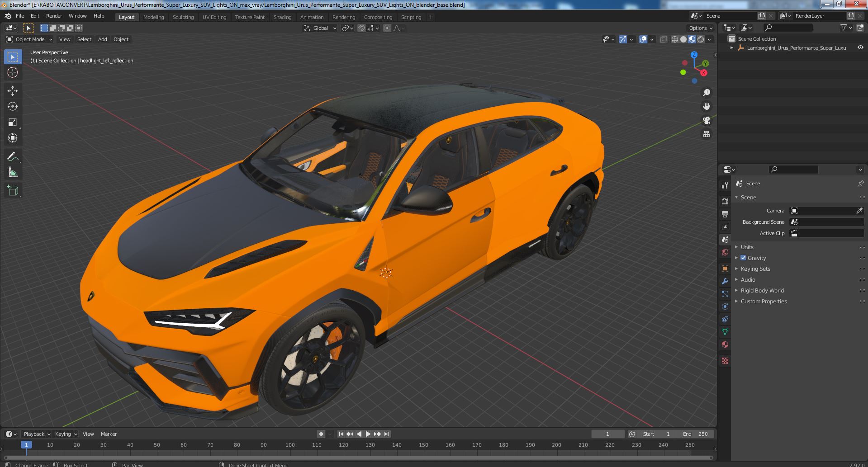Enable the Gravity checkbox
Screen dimensions: 868x467
coord(743,258)
